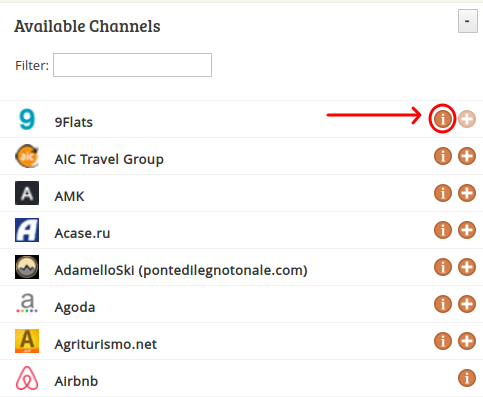Show Airbnb channel information
This screenshot has height=397, width=483.
[467, 378]
